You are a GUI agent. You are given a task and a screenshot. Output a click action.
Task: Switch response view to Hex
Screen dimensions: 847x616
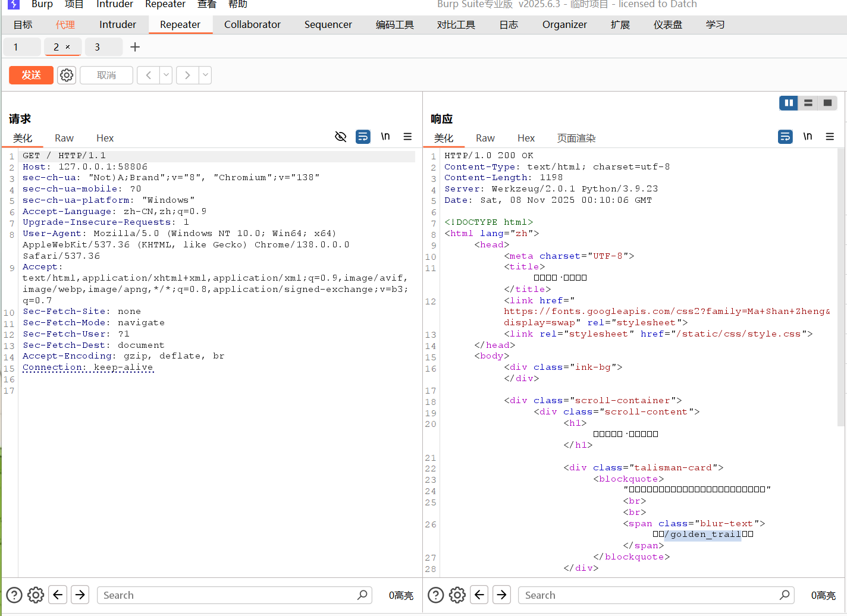tap(526, 138)
